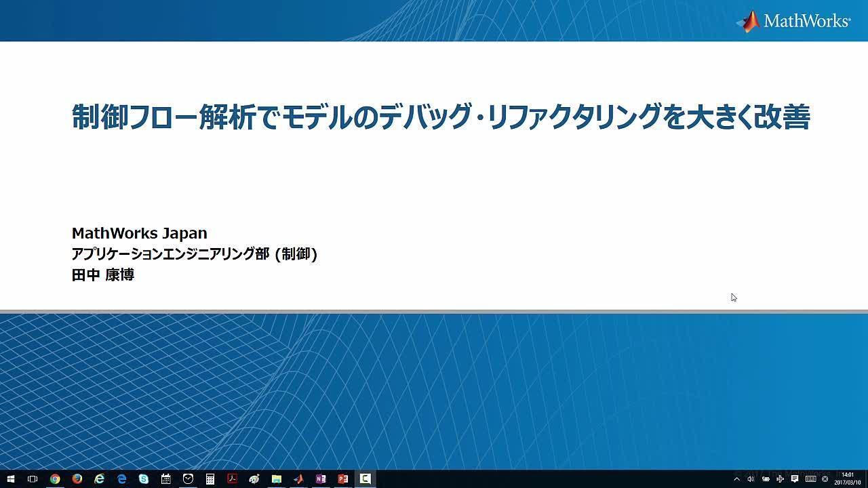Open the Calendar app in the taskbar

166,479
